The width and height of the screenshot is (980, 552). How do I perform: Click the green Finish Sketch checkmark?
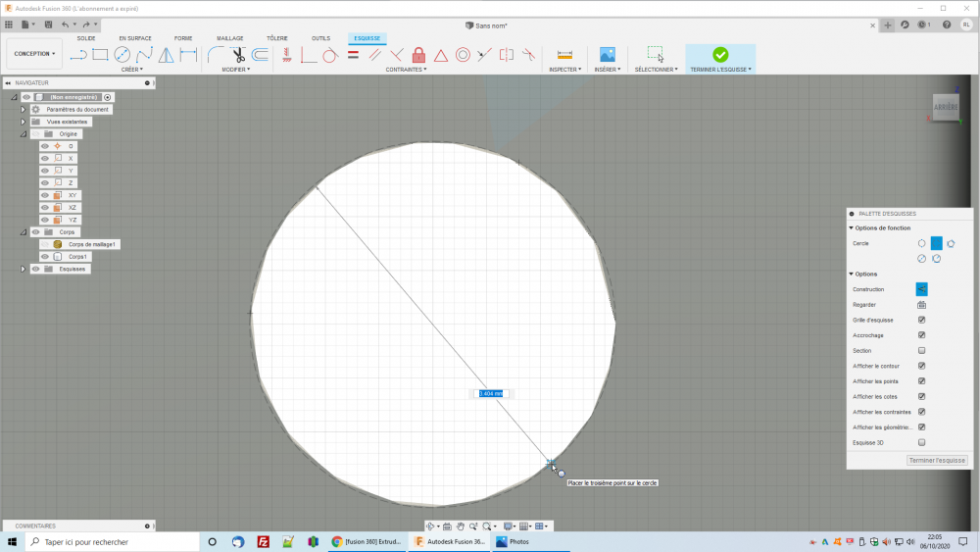pyautogui.click(x=720, y=55)
